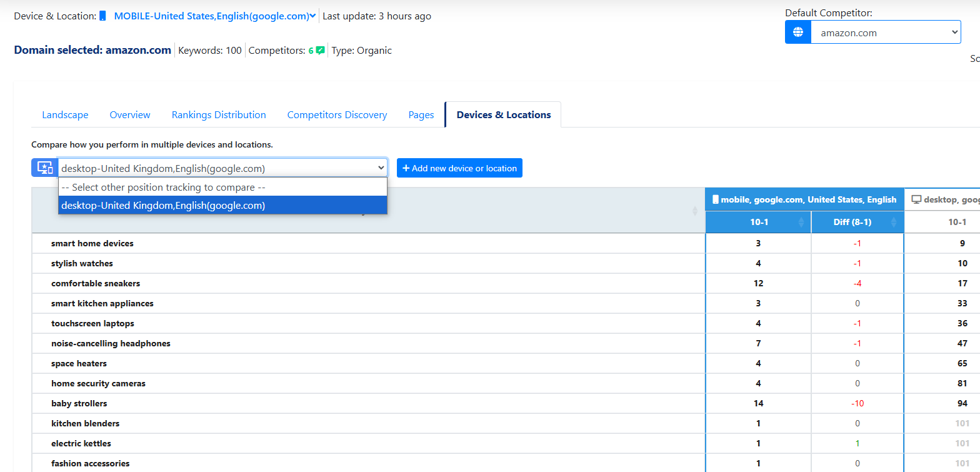This screenshot has width=980, height=472.
Task: Open the amazon.com Default Competitor dropdown
Action: point(886,33)
